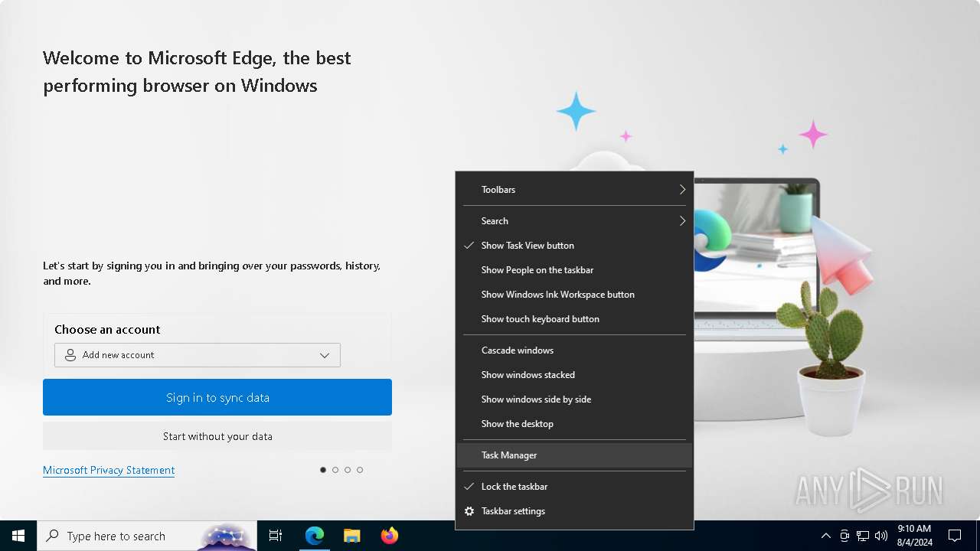Image resolution: width=980 pixels, height=551 pixels.
Task: Click the magnifier icon in search box
Action: tap(53, 536)
